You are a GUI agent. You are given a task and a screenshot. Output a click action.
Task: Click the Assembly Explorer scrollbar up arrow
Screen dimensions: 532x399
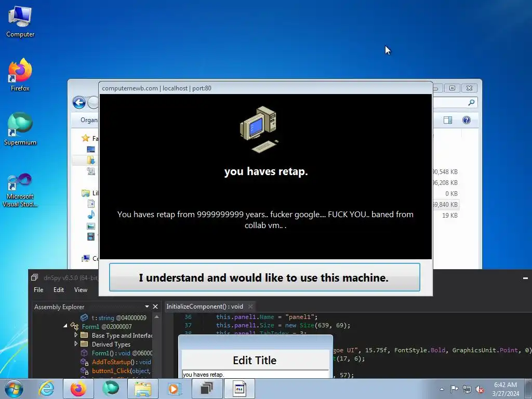point(157,316)
